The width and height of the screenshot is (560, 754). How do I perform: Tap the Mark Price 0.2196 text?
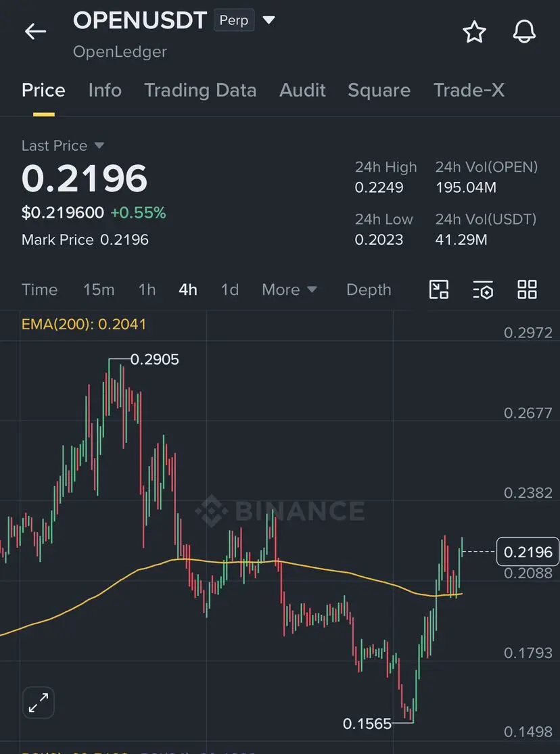pos(85,239)
